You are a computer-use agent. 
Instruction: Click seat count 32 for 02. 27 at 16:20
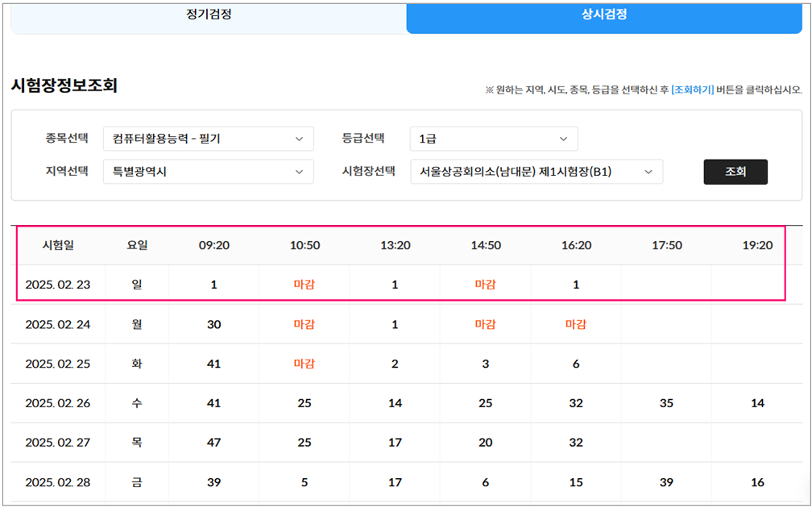(576, 443)
